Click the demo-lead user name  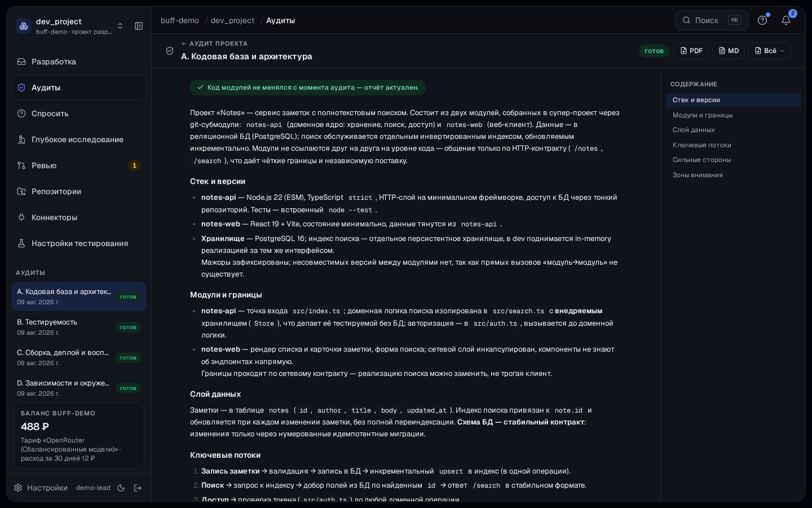click(93, 488)
